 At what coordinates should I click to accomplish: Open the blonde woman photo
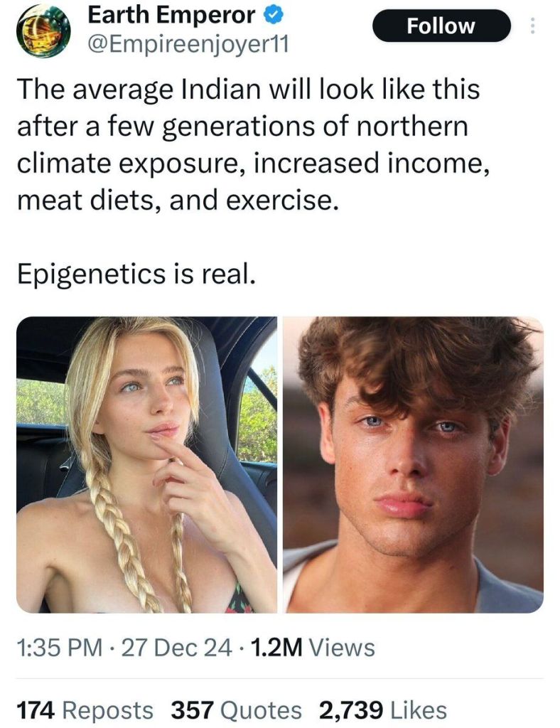click(x=146, y=465)
